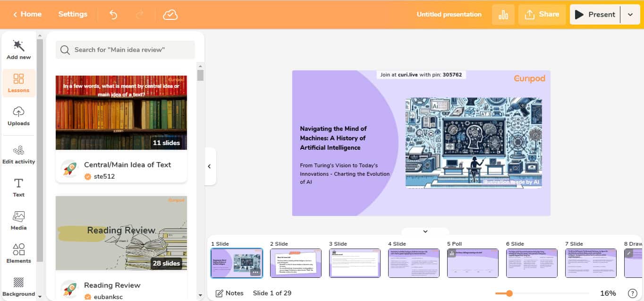Collapse the slide thumbnail strip
The height and width of the screenshot is (301, 644).
425,232
